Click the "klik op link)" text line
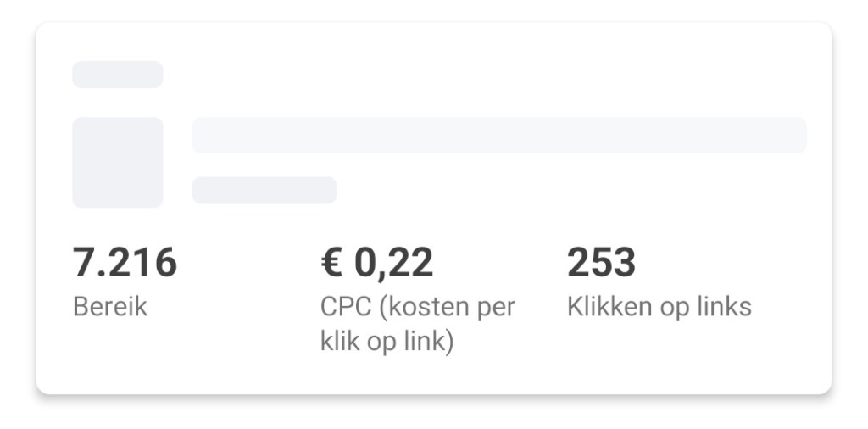Viewport: 868px width, 429px height. pos(387,342)
